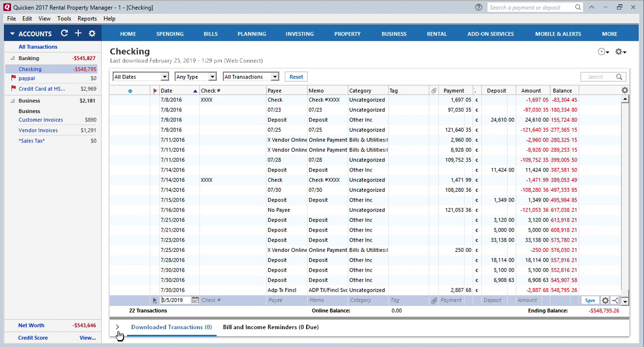Open the Reports menu

(x=87, y=18)
